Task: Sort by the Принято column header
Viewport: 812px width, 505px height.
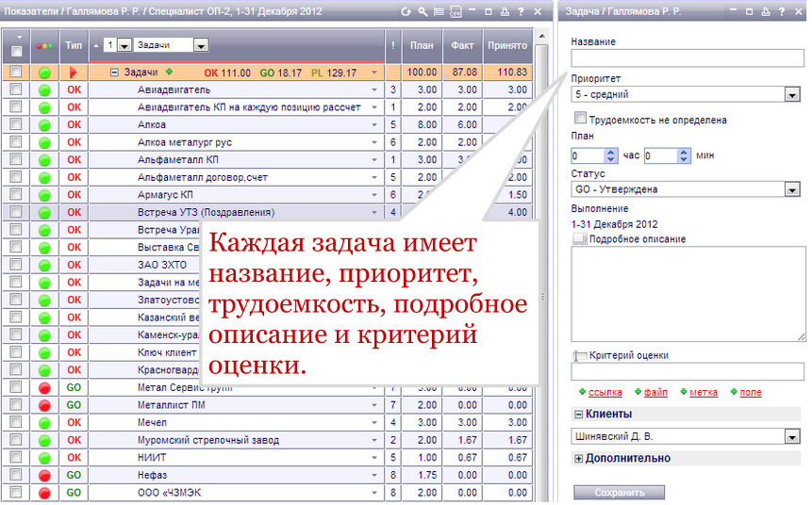Action: 507,46
